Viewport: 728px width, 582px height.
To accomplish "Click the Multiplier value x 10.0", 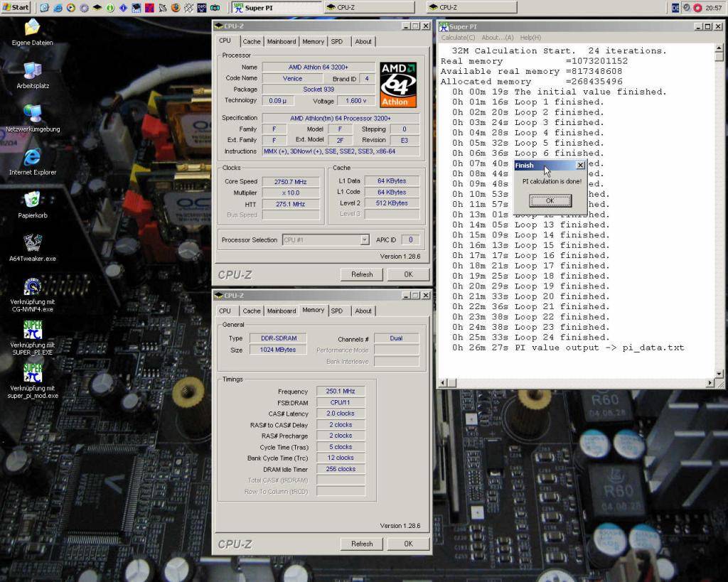I will click(291, 193).
